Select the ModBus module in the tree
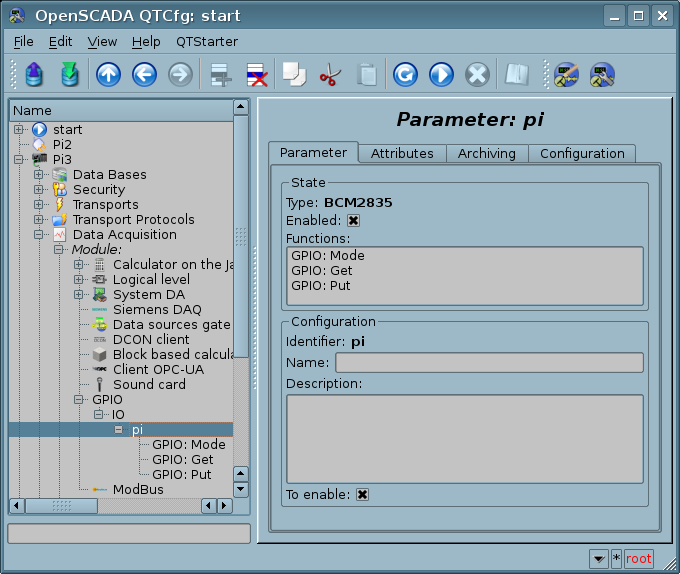Image resolution: width=680 pixels, height=574 pixels. point(138,489)
